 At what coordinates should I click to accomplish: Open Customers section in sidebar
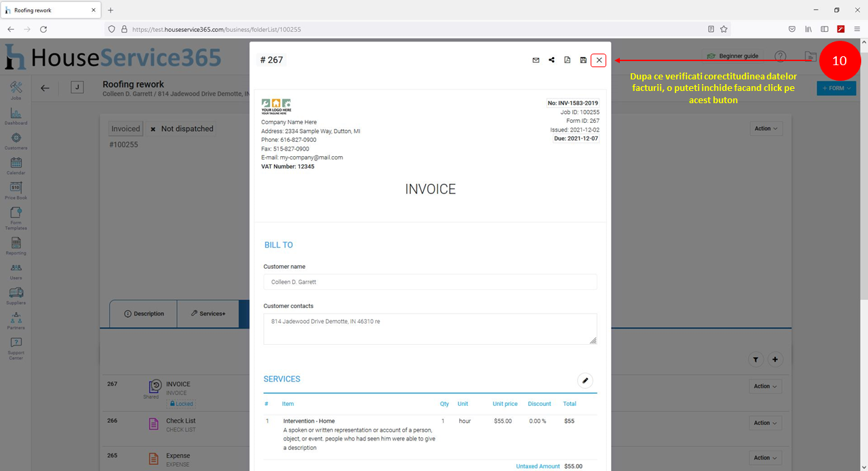point(16,140)
